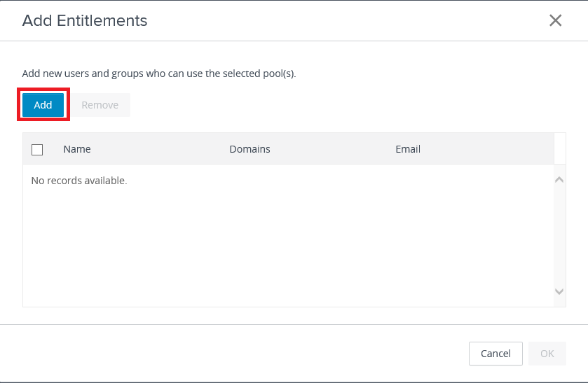This screenshot has height=383, width=588.
Task: Click the 'No records available.' message
Action: [x=79, y=181]
